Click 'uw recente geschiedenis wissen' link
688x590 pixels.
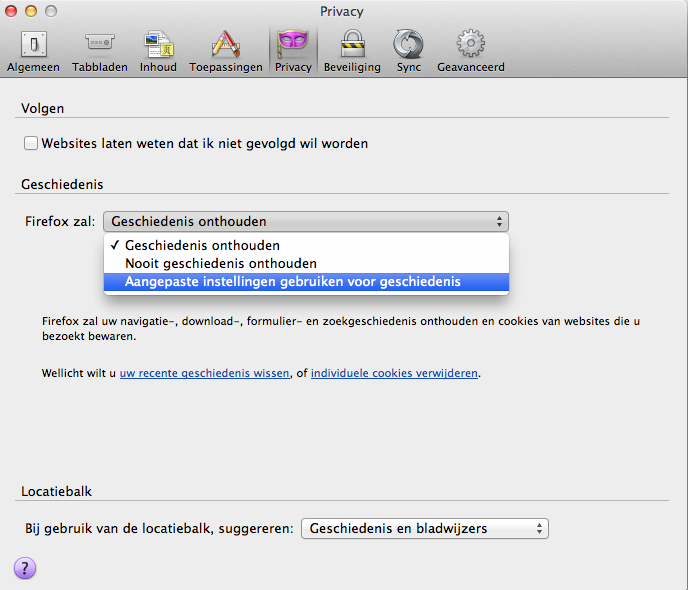click(x=204, y=373)
